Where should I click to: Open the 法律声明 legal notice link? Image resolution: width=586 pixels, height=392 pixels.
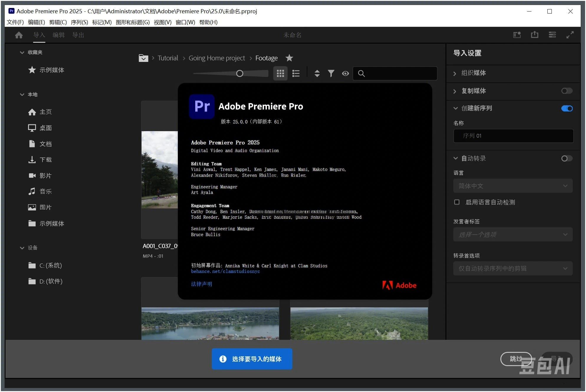click(x=201, y=284)
